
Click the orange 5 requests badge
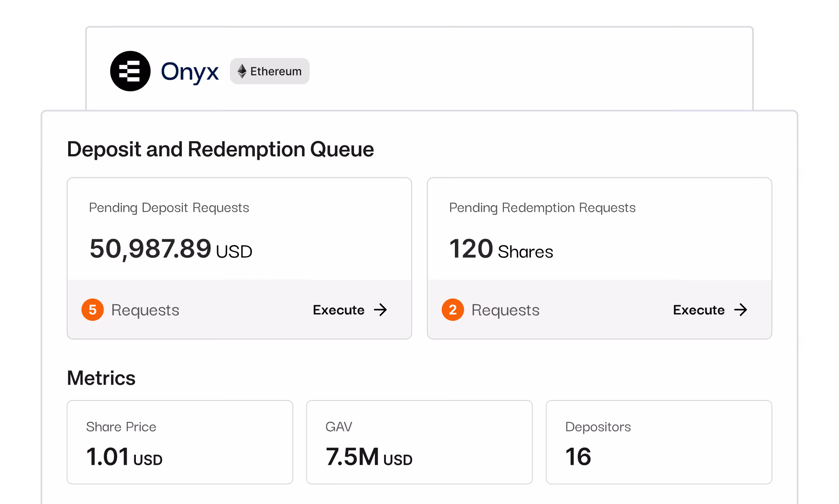93,310
